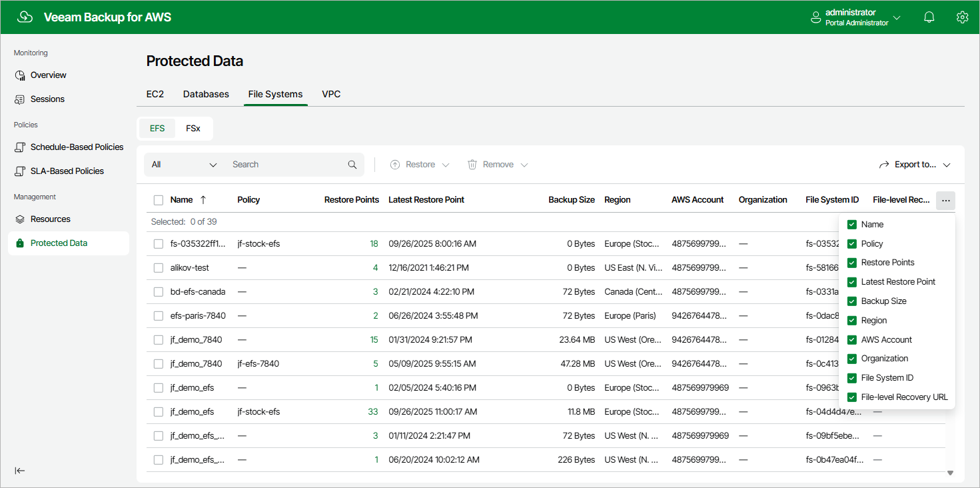This screenshot has width=980, height=488.
Task: Click the Restore up-arrow icon
Action: [395, 165]
